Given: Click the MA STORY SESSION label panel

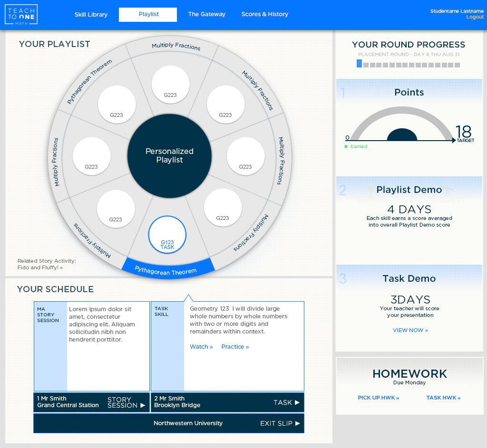Looking at the screenshot, I should click(50, 346).
